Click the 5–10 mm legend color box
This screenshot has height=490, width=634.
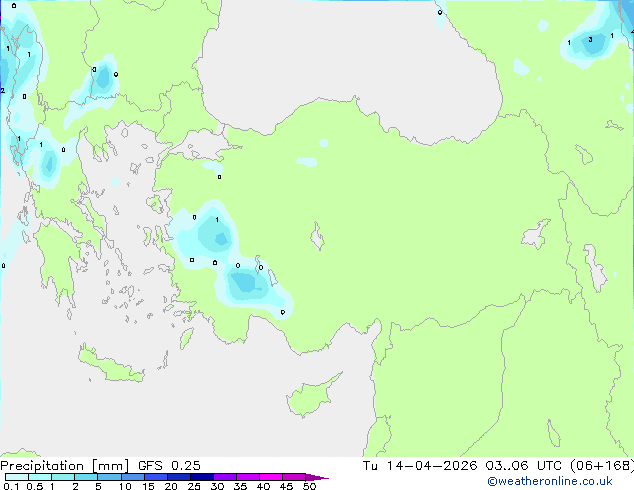click(x=110, y=477)
